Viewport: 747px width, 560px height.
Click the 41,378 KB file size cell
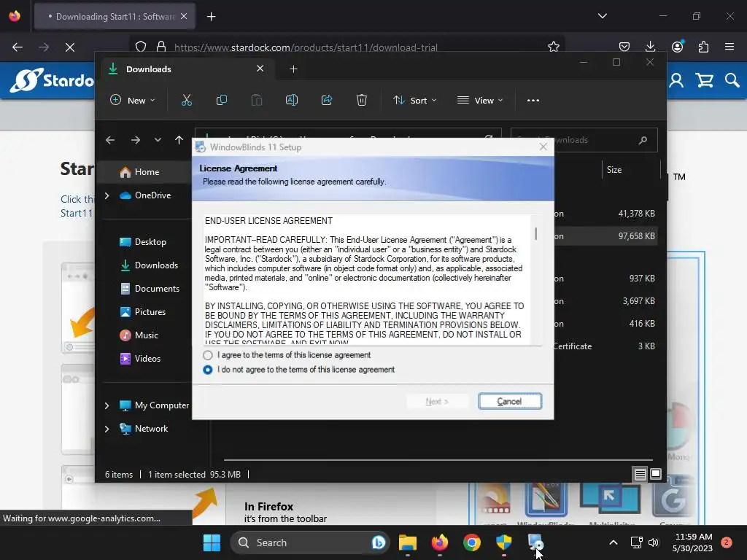click(x=636, y=214)
